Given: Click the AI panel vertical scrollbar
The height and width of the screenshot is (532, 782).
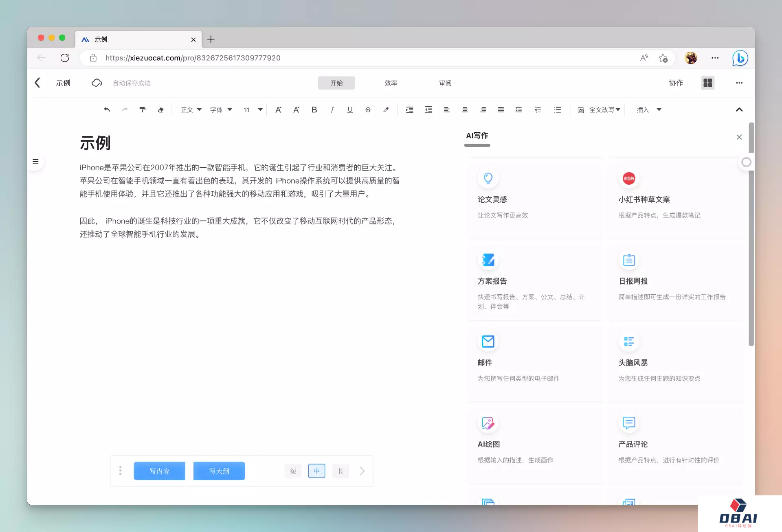Looking at the screenshot, I should coord(751,244).
